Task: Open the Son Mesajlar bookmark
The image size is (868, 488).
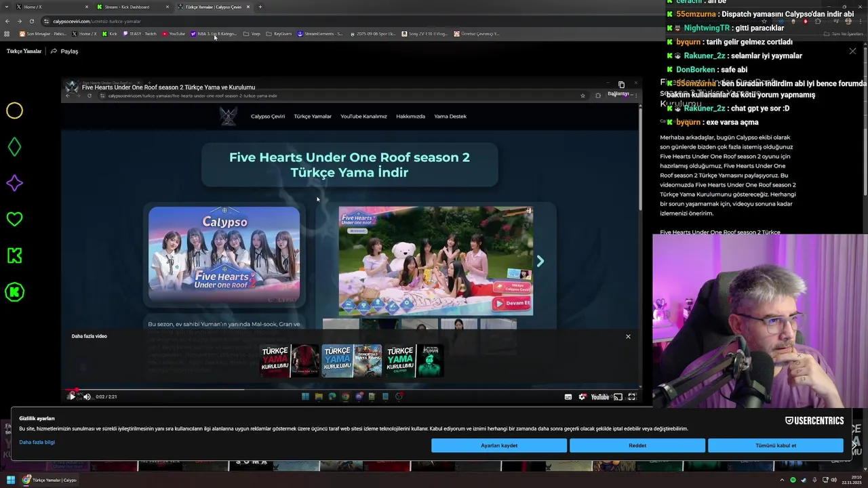Action: [43, 33]
